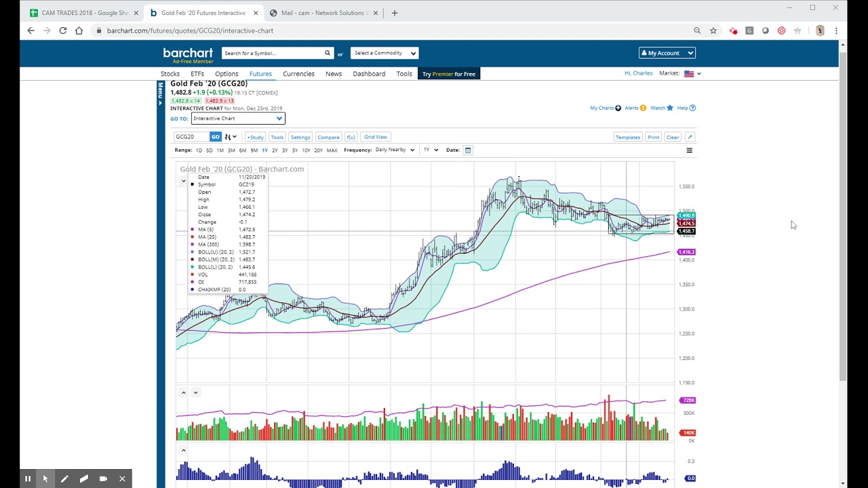868x488 pixels.
Task: Open the date calendar picker icon
Action: (468, 150)
